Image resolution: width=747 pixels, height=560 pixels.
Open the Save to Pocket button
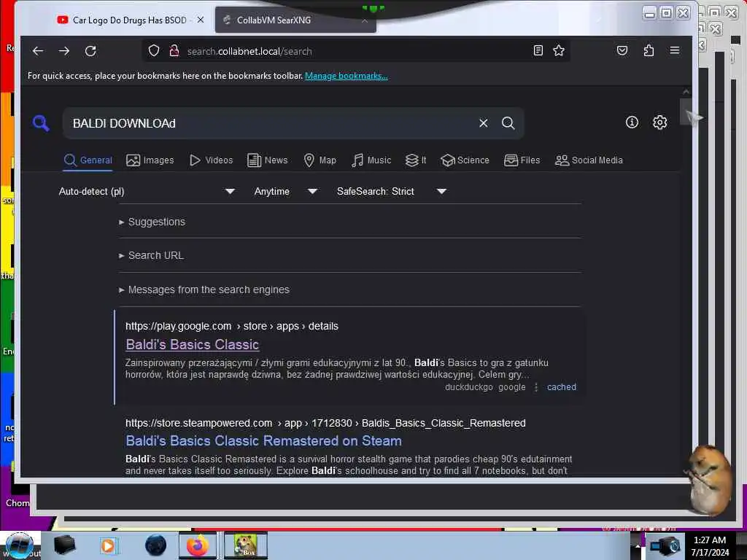pyautogui.click(x=622, y=50)
